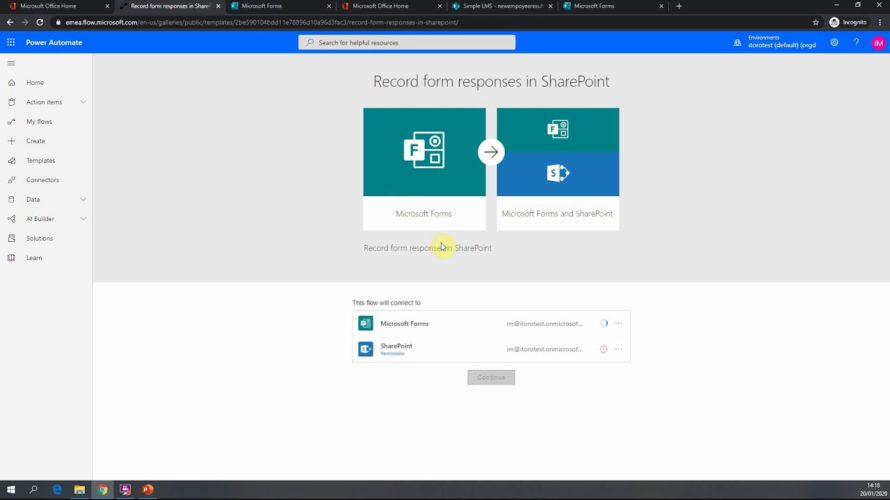This screenshot has width=890, height=500.
Task: Switch to the first Microsoft Office Home tab
Action: [58, 6]
